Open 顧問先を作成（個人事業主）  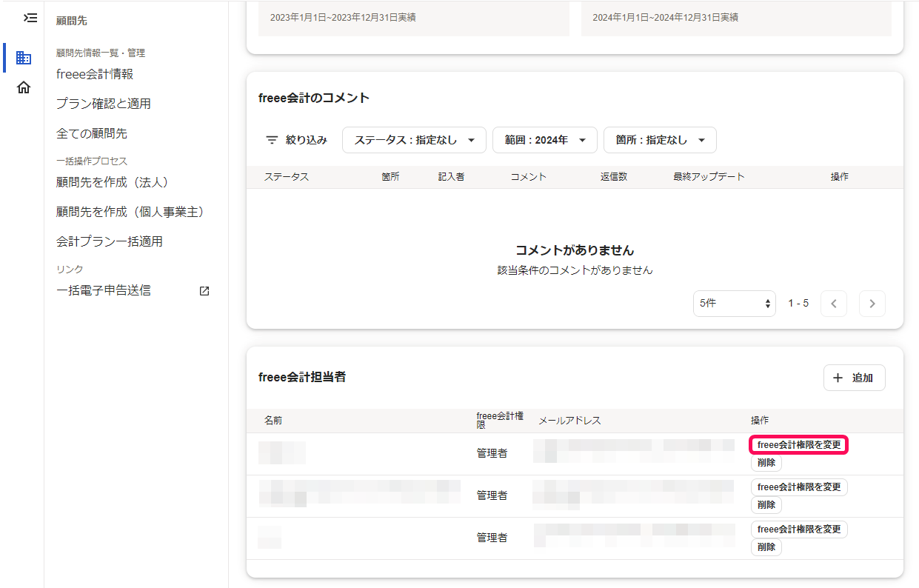[x=133, y=212]
